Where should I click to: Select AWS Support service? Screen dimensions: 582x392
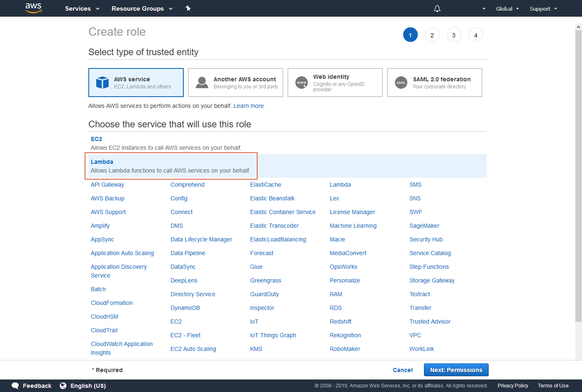pos(108,212)
